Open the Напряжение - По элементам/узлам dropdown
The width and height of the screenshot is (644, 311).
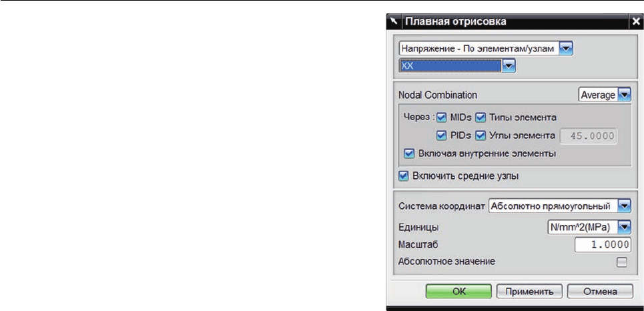point(567,49)
